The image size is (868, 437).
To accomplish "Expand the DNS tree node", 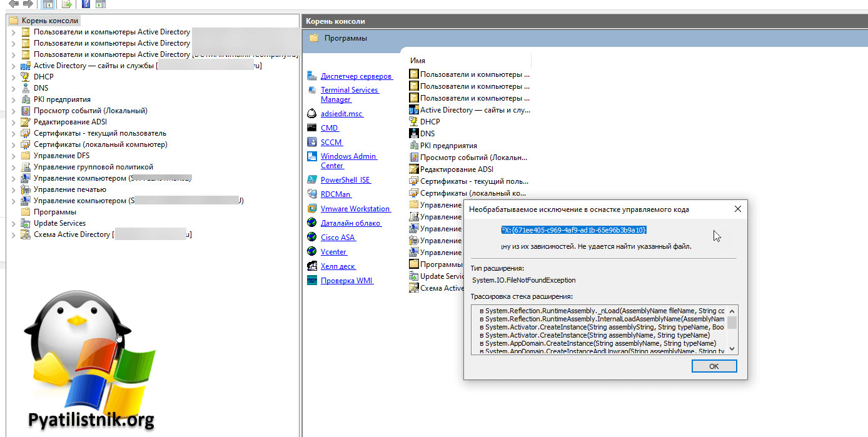I will [14, 88].
